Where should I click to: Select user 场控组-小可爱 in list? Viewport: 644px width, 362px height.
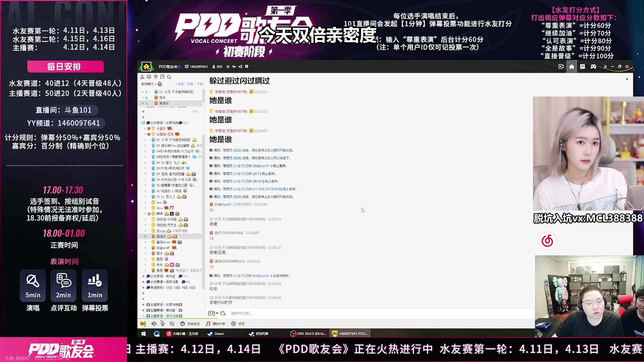[166, 220]
